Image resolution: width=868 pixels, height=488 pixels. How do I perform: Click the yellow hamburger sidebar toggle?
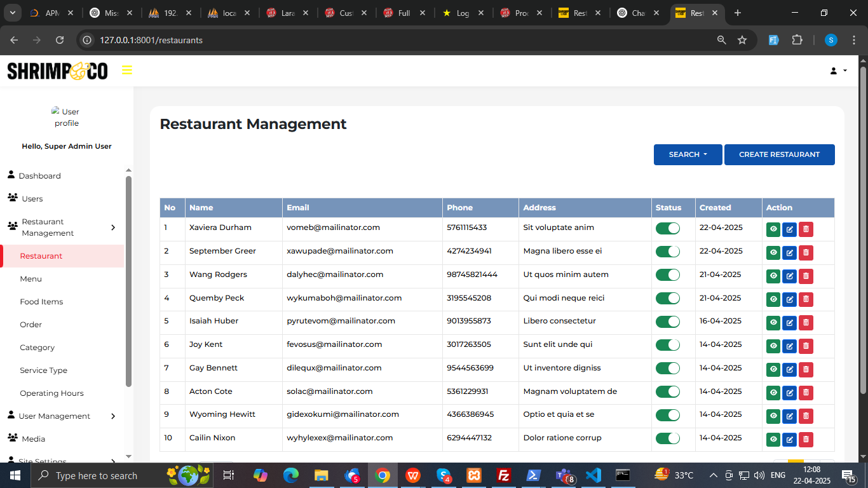pos(127,71)
